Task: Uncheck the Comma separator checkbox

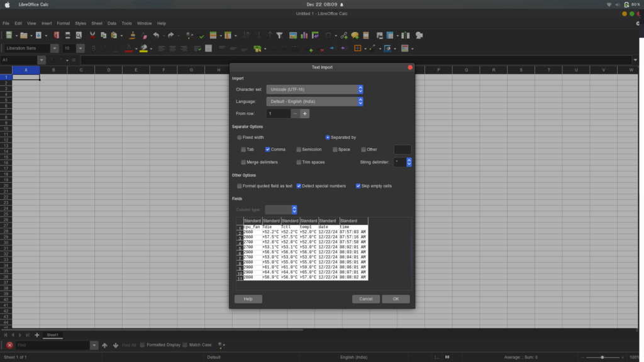Action: (x=268, y=150)
